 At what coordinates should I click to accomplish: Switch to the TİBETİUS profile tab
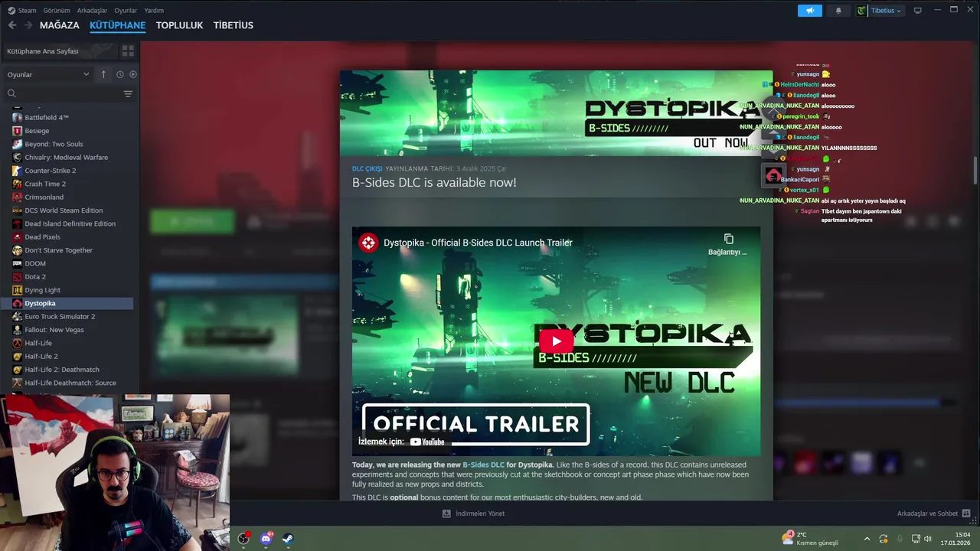pos(234,25)
